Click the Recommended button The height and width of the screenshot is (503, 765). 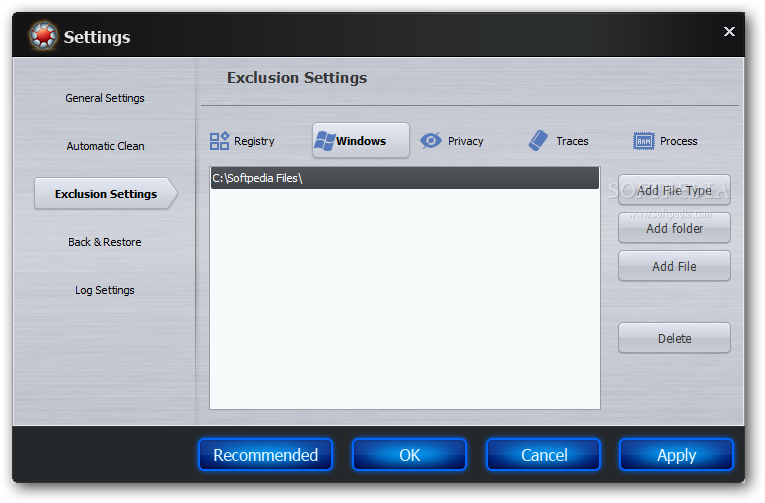[x=265, y=455]
